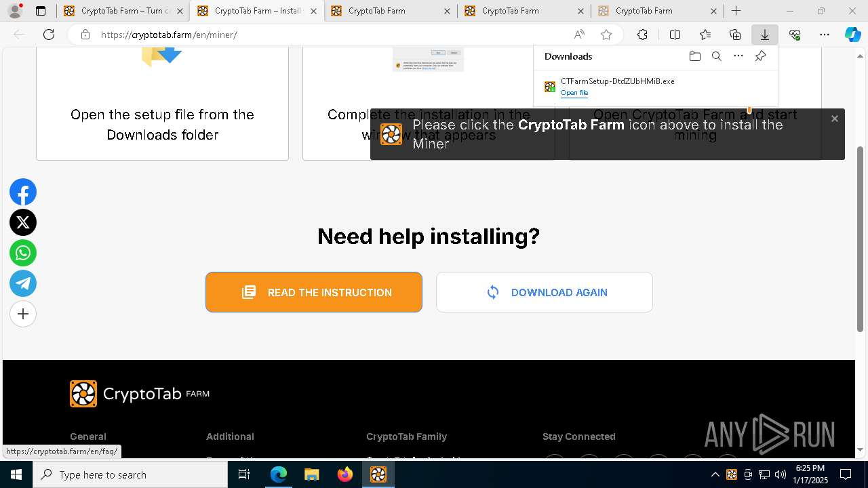Share page via WhatsApp
Viewport: 868px width, 488px height.
23,253
